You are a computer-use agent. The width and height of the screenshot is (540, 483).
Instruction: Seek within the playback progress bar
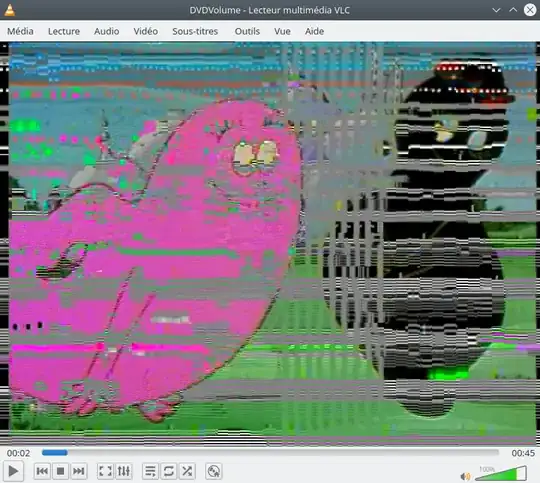pos(270,452)
